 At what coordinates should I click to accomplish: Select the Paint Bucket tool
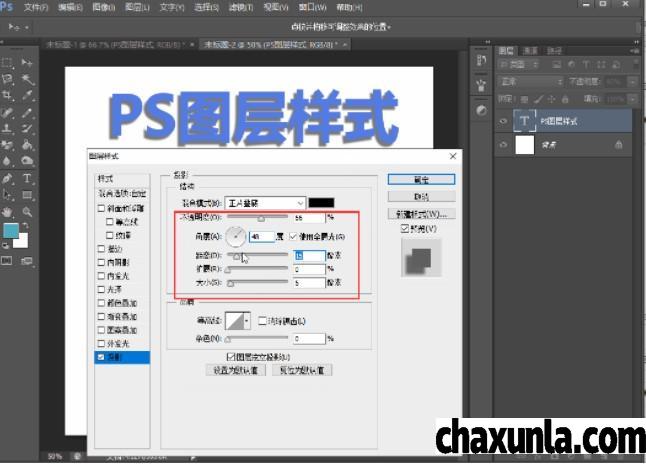point(27,145)
